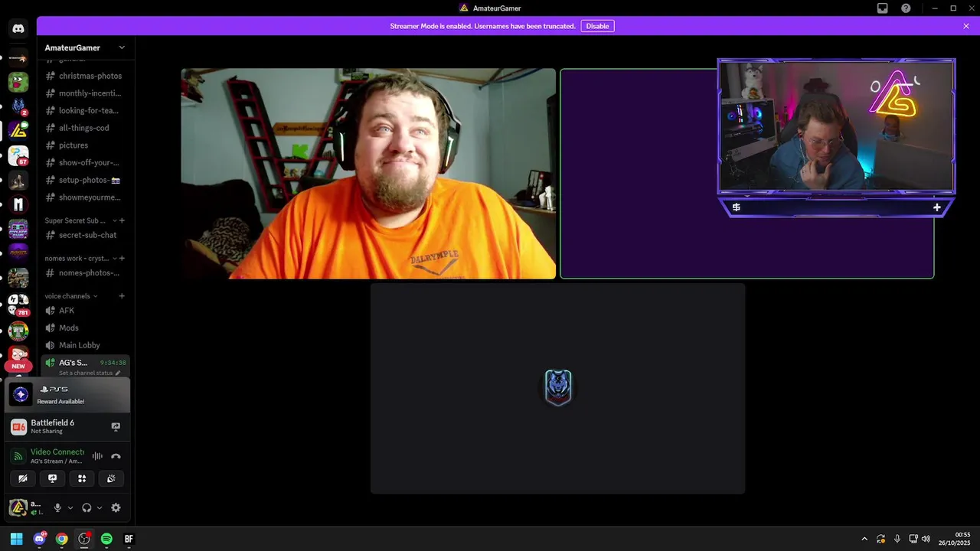The image size is (980, 551).
Task: Open the server showing 67 notifications
Action: [18, 156]
